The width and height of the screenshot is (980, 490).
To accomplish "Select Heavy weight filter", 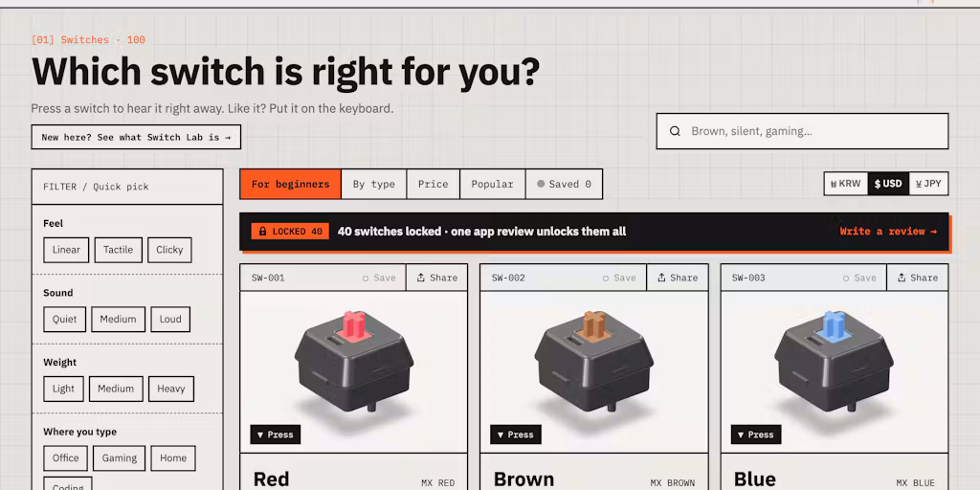I will pos(170,389).
